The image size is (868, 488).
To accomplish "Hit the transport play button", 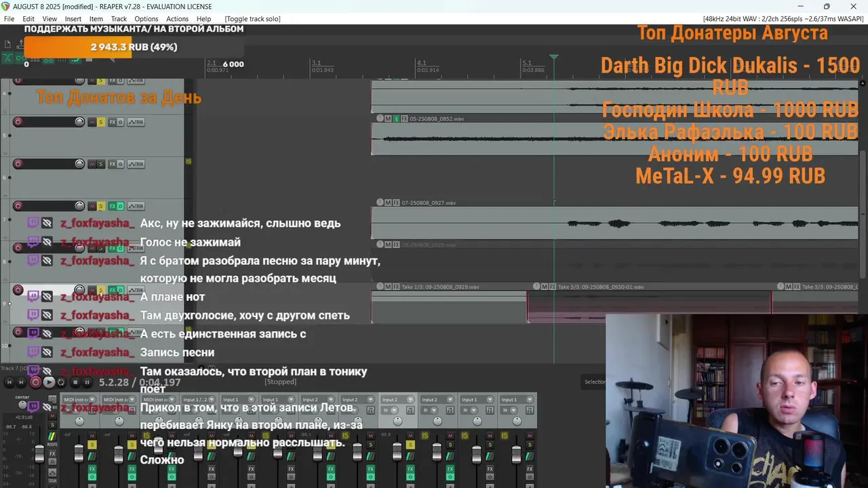I will (x=49, y=382).
